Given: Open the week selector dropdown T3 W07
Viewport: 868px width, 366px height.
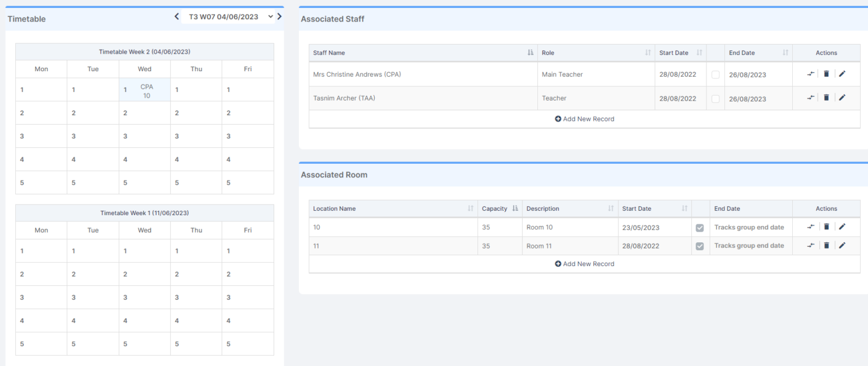Looking at the screenshot, I should 271,16.
